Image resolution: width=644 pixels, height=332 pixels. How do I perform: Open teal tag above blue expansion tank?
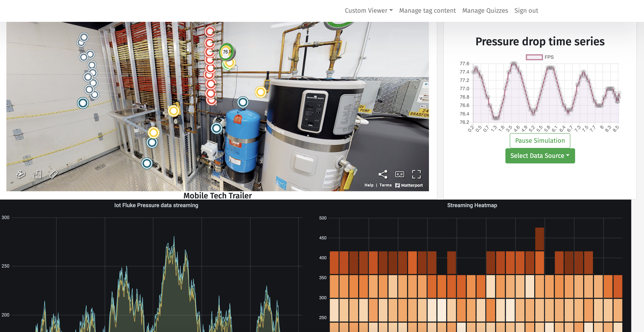(x=243, y=102)
